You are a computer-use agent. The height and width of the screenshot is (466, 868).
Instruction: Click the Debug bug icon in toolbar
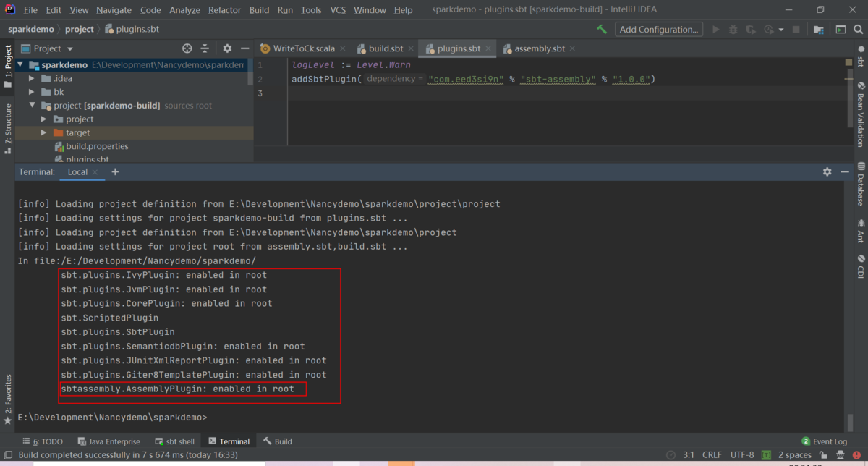click(x=733, y=30)
